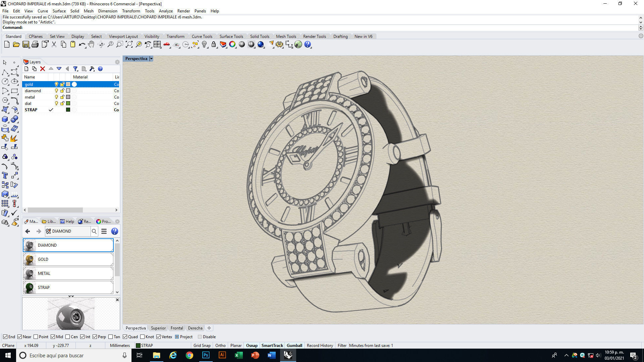
Task: Click the right arrow of layers horizontal scrollbar
Action: (116, 210)
